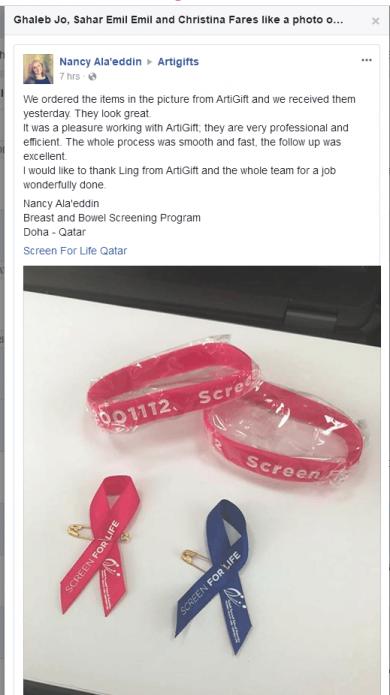Close the likes notification popup

click(x=375, y=20)
